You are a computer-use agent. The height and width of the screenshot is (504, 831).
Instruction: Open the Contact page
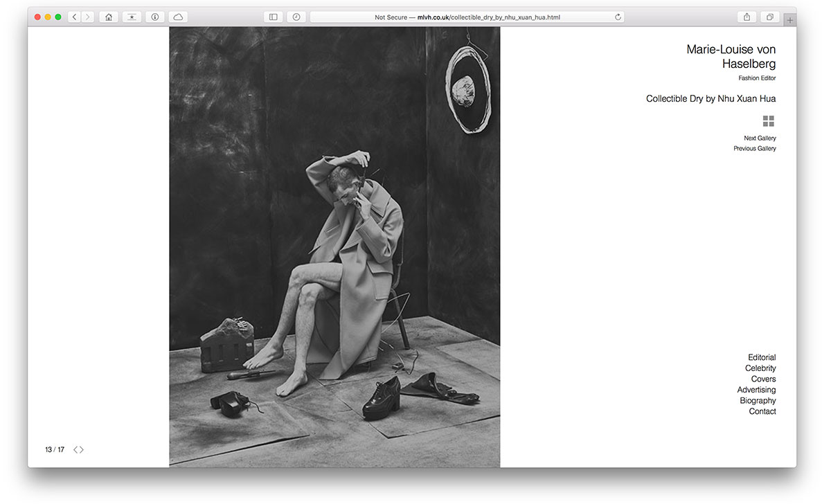[x=762, y=411]
